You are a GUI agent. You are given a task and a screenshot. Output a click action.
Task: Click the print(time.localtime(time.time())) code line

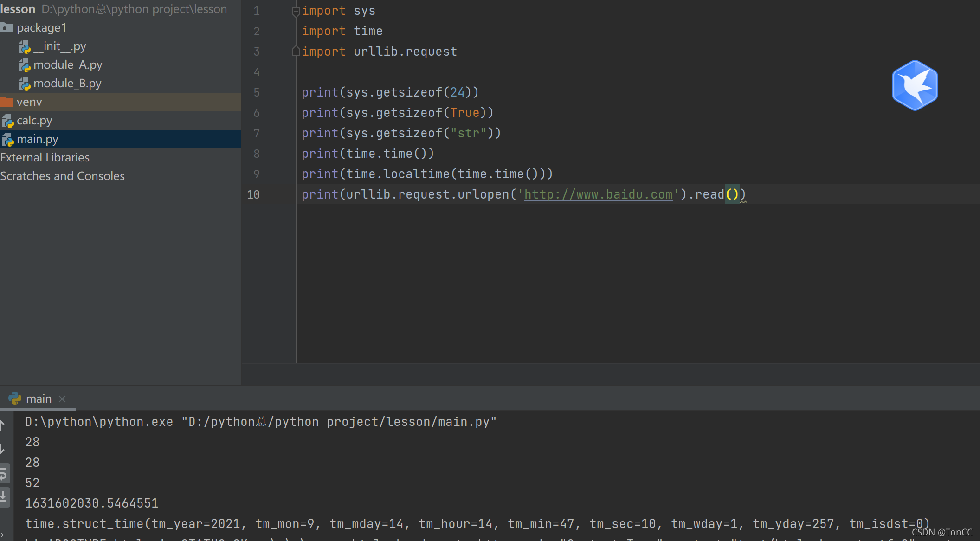427,174
